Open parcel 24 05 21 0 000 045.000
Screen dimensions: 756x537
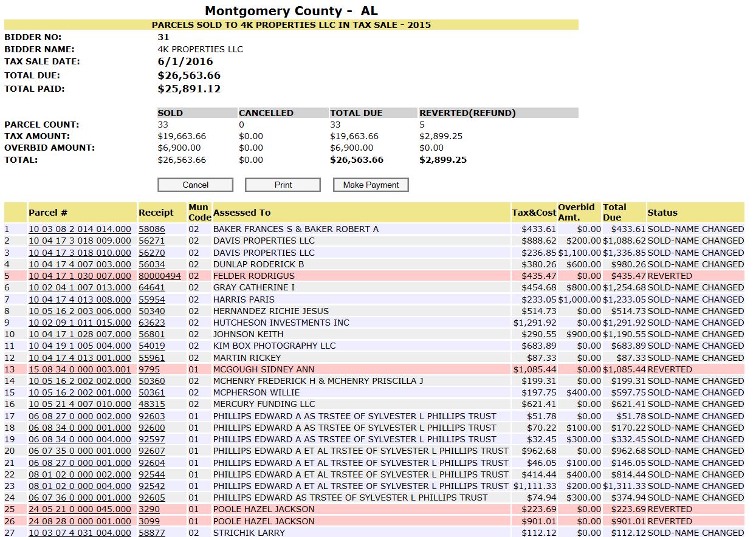(x=80, y=509)
